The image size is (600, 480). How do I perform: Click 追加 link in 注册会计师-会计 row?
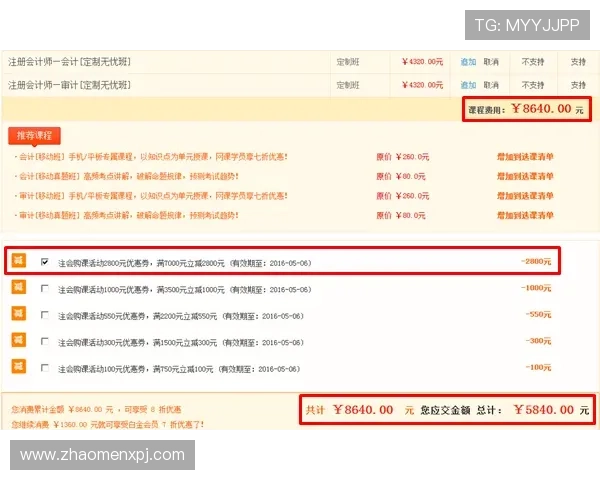(x=468, y=62)
